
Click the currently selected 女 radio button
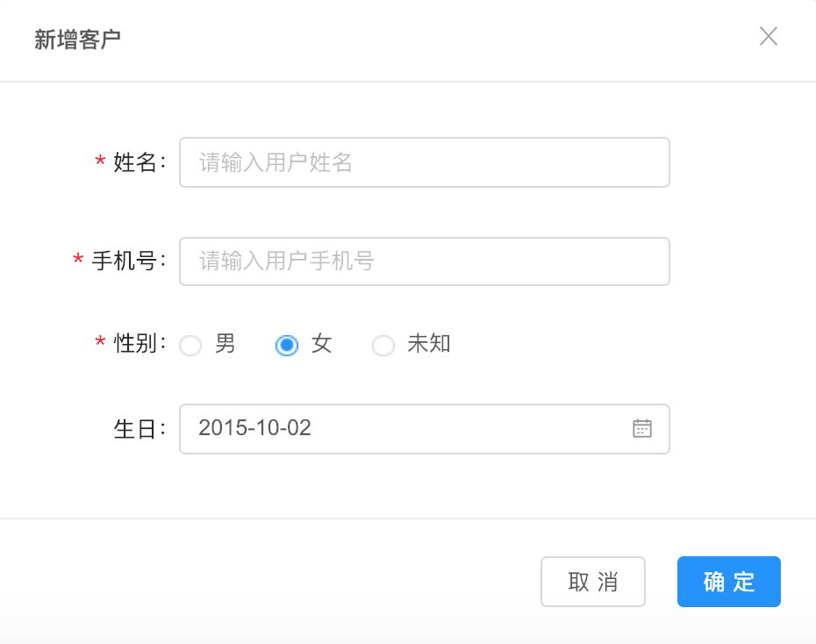click(287, 346)
